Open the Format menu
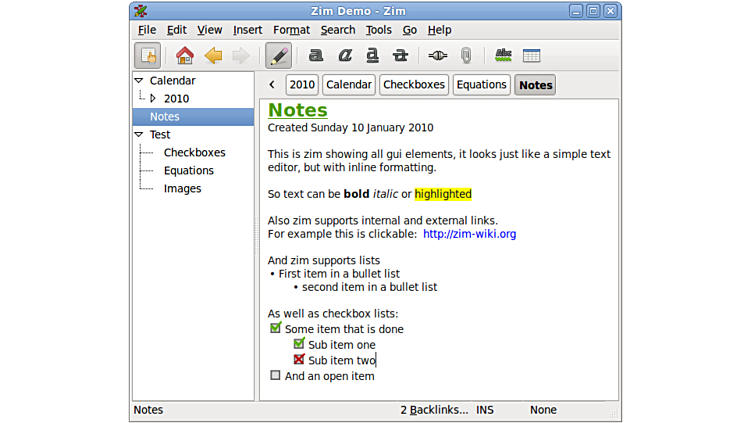752x423 pixels. pos(291,30)
